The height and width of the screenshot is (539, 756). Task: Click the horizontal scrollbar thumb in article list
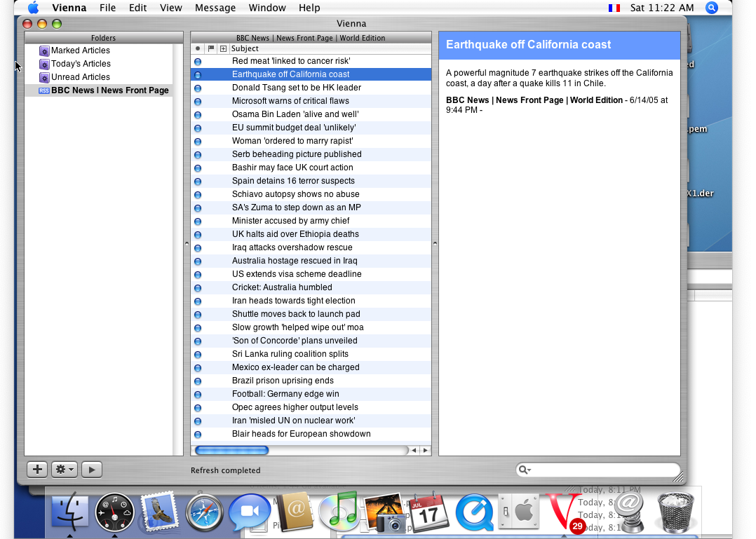(x=232, y=451)
